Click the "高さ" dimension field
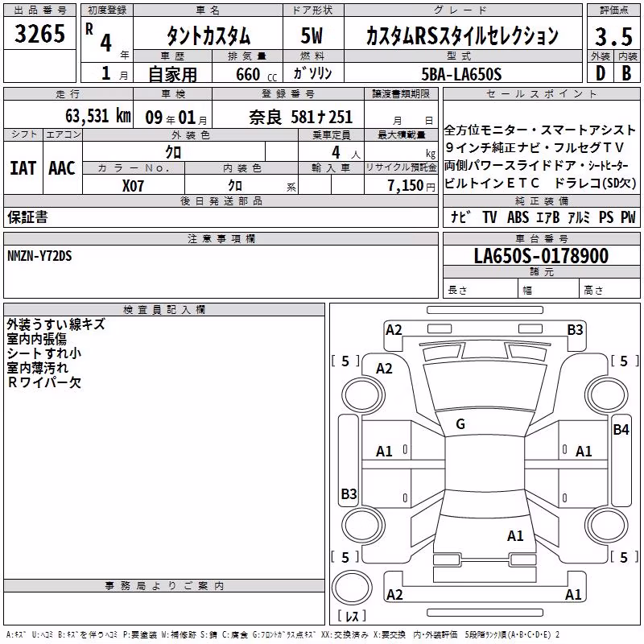This screenshot has height=644, width=644. [609, 290]
